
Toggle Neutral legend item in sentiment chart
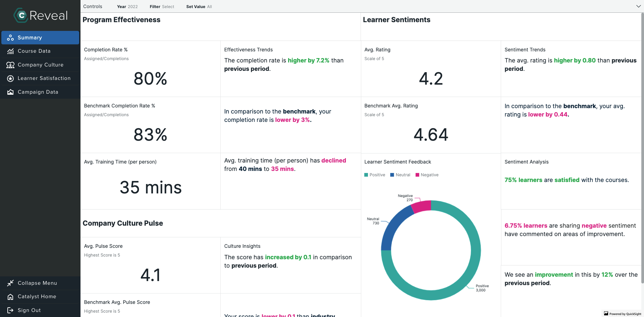400,175
